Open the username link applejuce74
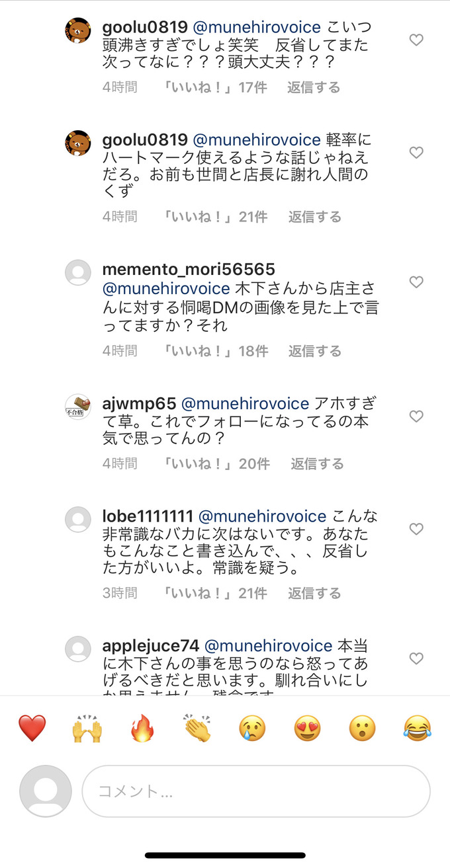This screenshot has height=868, width=450. [151, 646]
